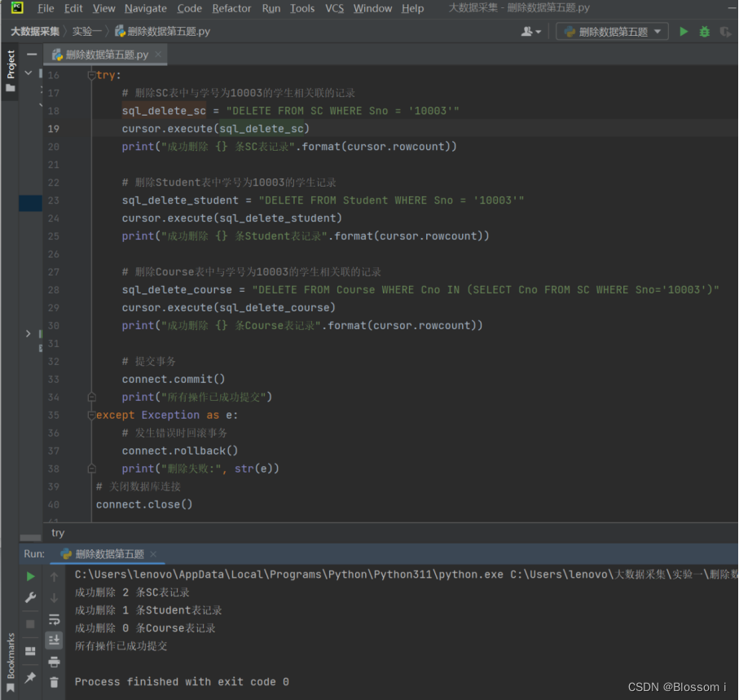Go up the stack trace arrow
Image resolution: width=739 pixels, height=700 pixels.
(55, 576)
